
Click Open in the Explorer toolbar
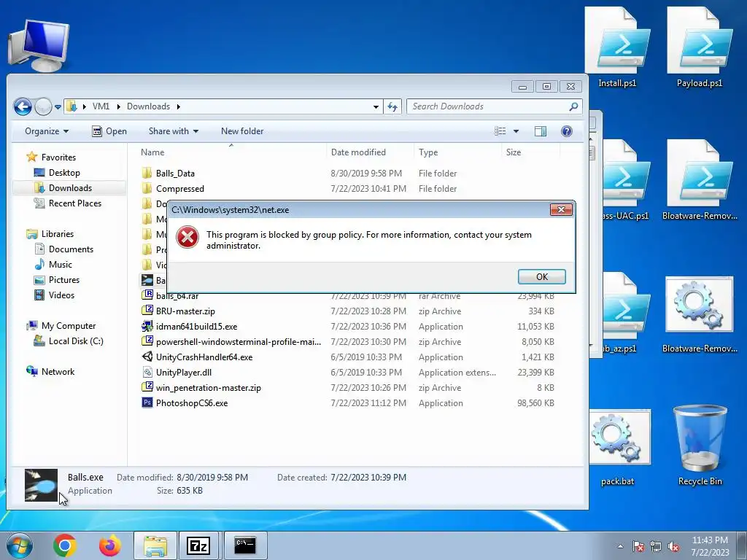109,131
